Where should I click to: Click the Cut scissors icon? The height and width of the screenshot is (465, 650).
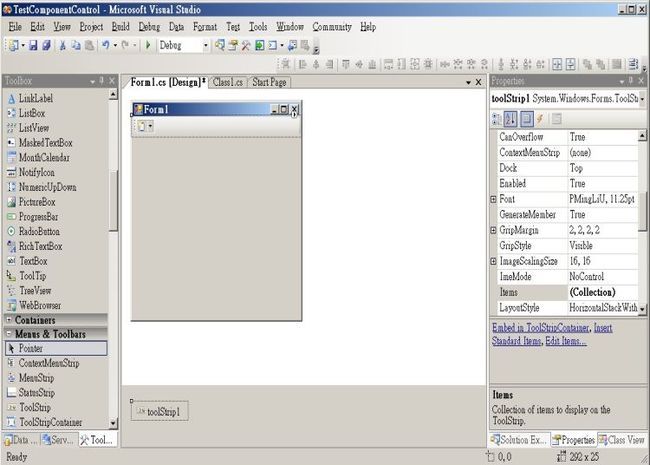tap(63, 45)
